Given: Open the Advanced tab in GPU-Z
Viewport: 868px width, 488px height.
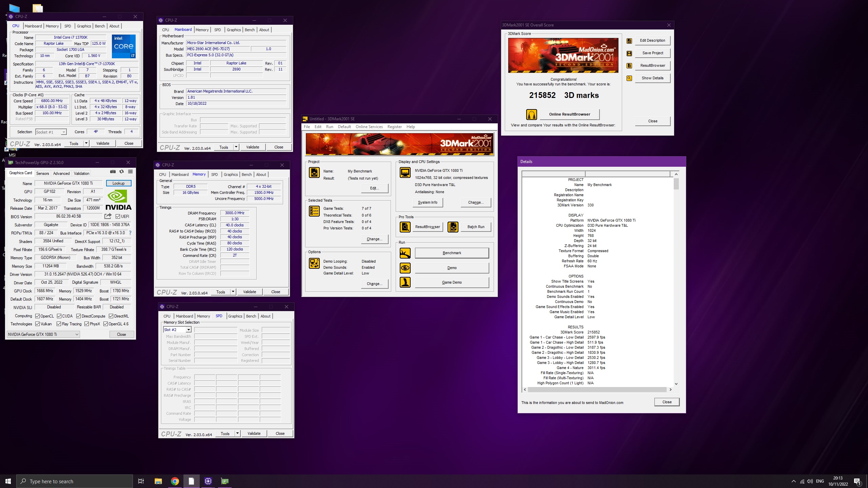Looking at the screenshot, I should point(61,174).
